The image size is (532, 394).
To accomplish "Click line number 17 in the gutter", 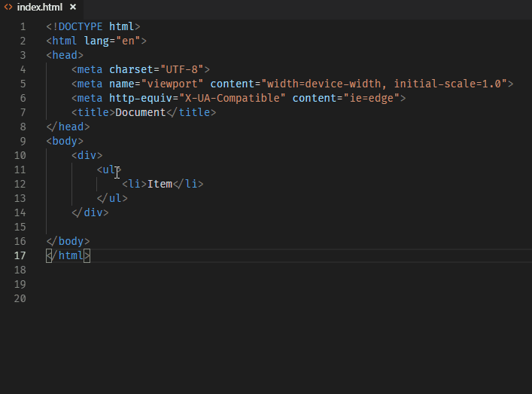I will (20, 255).
